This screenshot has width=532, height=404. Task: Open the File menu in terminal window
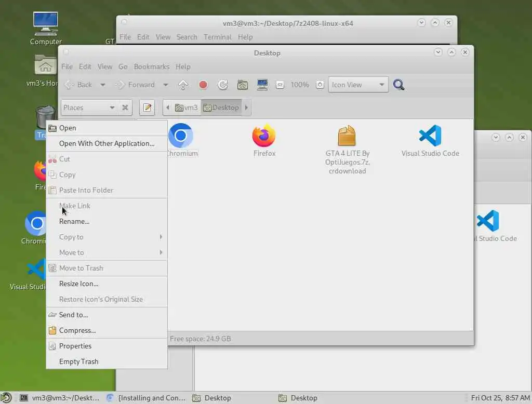(125, 37)
